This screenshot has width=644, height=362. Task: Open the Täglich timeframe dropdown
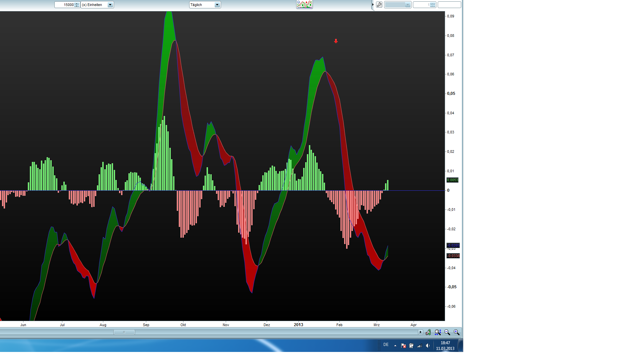coord(217,5)
